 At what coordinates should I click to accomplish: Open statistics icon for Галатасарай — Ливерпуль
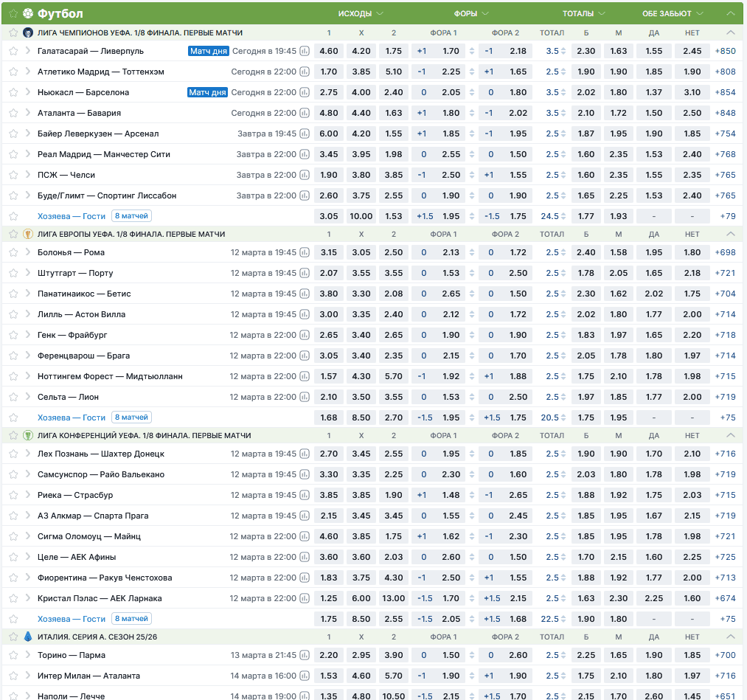[304, 51]
